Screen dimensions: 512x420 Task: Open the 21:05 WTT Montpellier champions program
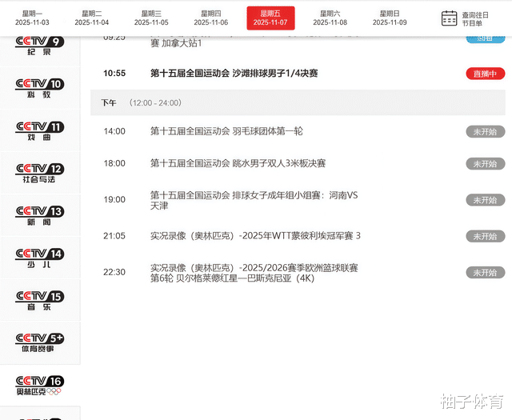(x=255, y=236)
